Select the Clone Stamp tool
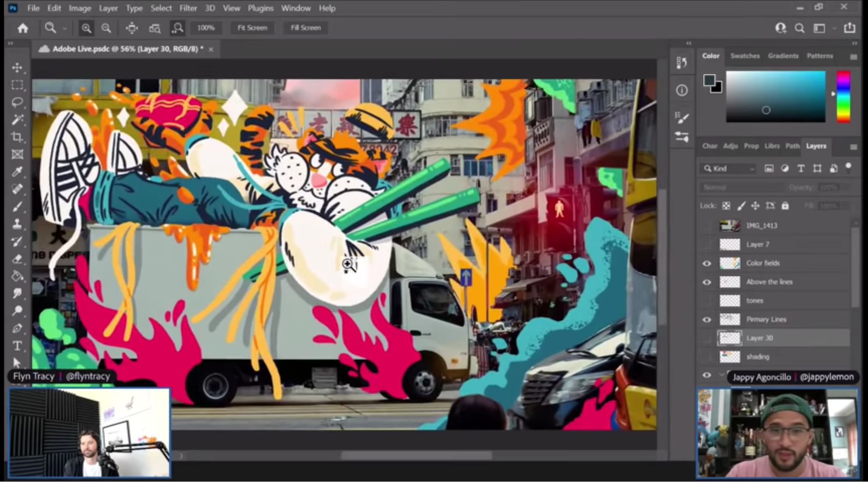This screenshot has width=868, height=482. pyautogui.click(x=17, y=224)
